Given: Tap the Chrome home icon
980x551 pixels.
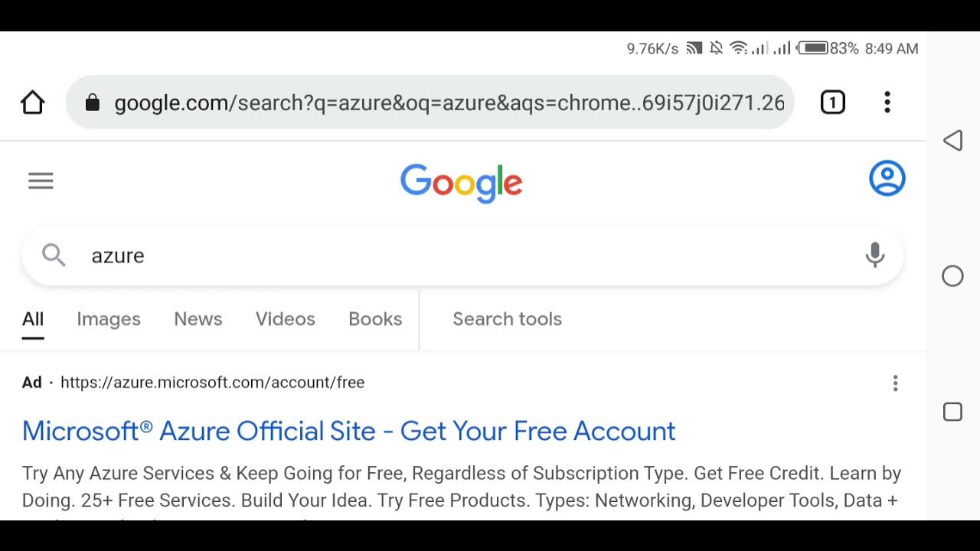Looking at the screenshot, I should (33, 103).
